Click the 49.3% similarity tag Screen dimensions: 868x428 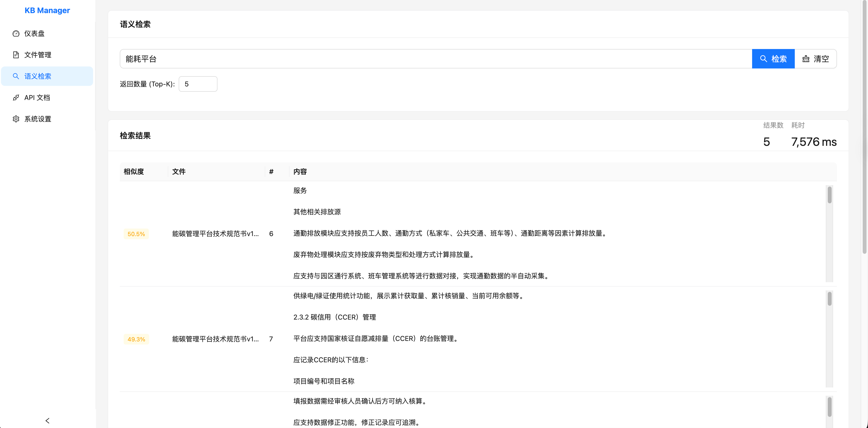click(136, 339)
